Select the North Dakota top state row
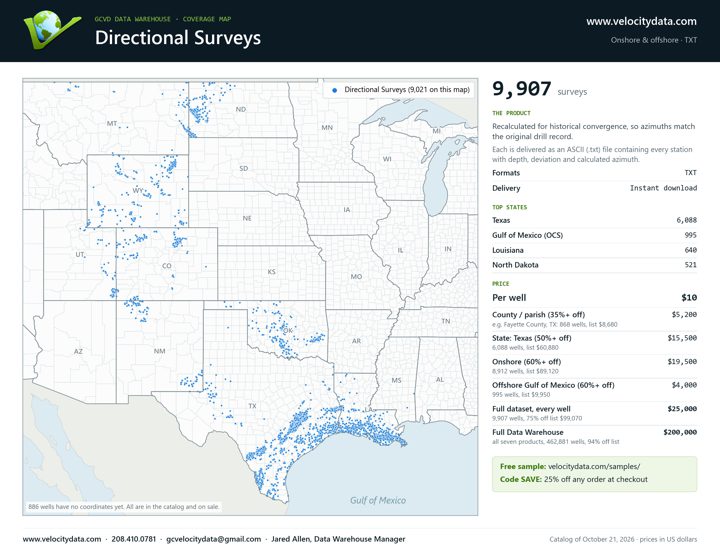 (594, 265)
